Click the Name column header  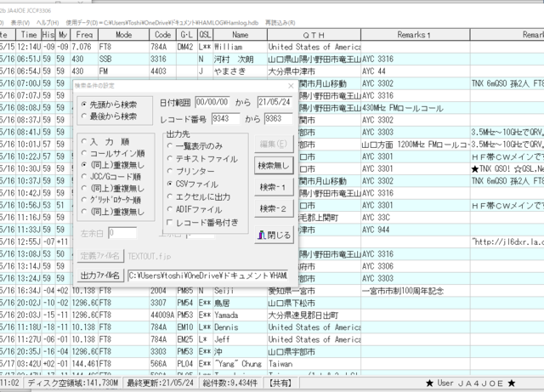[240, 35]
